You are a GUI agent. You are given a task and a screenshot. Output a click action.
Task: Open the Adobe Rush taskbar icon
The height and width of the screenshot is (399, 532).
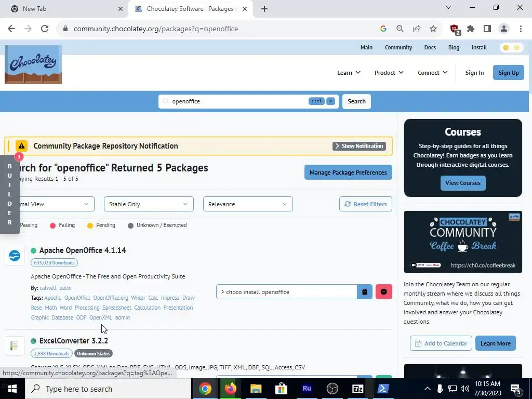click(307, 389)
